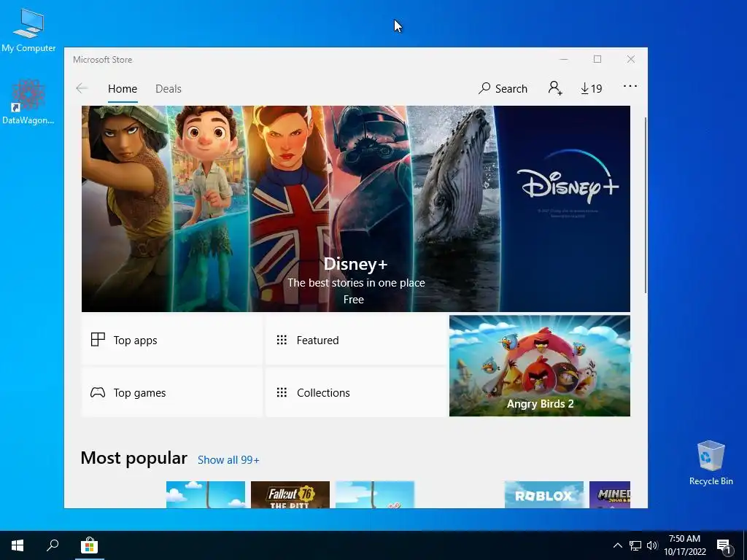Click the Featured dots grid icon
The height and width of the screenshot is (560, 747).
(282, 340)
